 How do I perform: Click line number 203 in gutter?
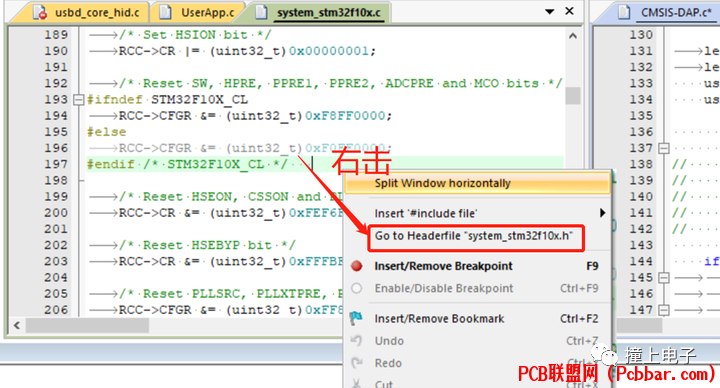tap(56, 261)
